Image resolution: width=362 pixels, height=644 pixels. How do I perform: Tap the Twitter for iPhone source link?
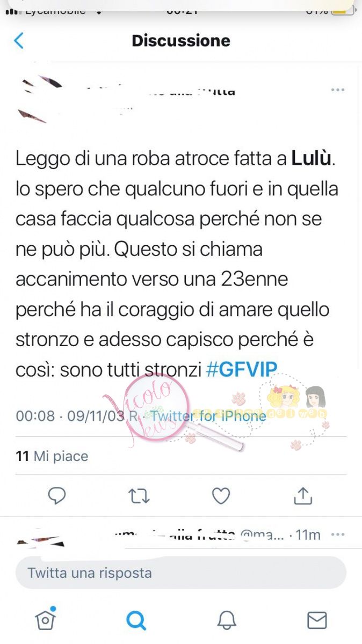(x=208, y=416)
